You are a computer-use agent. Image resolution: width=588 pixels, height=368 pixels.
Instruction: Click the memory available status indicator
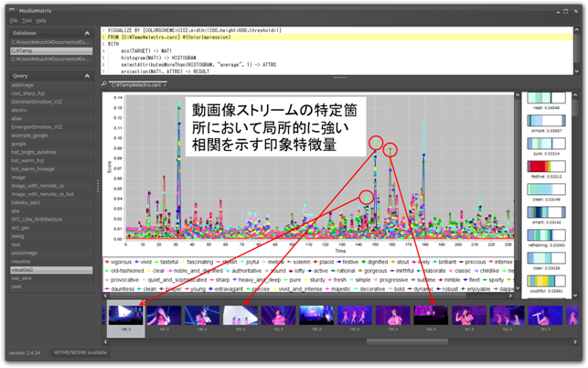[82, 352]
